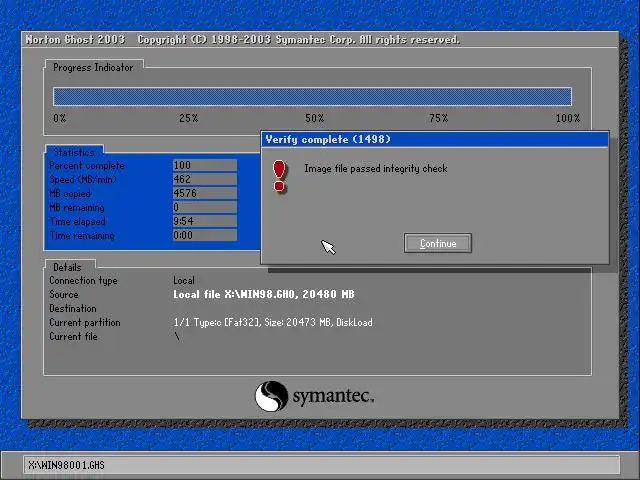Click the Time remaining value 0:00
The width and height of the screenshot is (640, 480).
pos(204,235)
